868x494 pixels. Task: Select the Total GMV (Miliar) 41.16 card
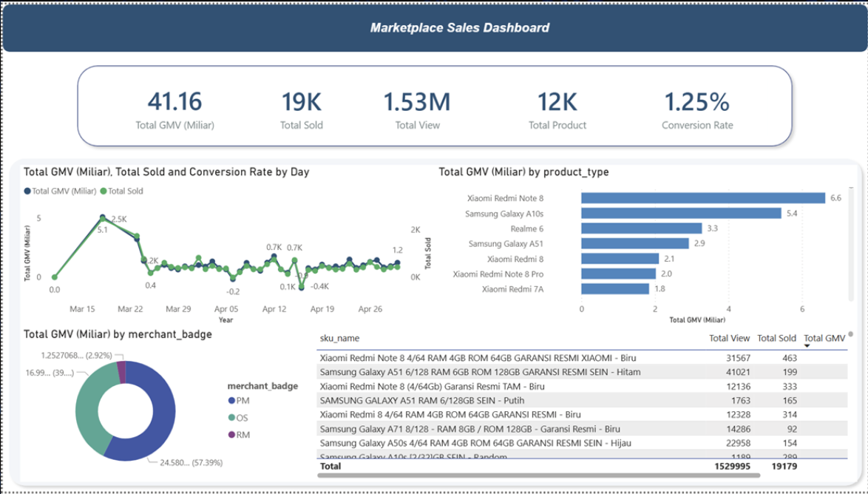click(x=175, y=109)
